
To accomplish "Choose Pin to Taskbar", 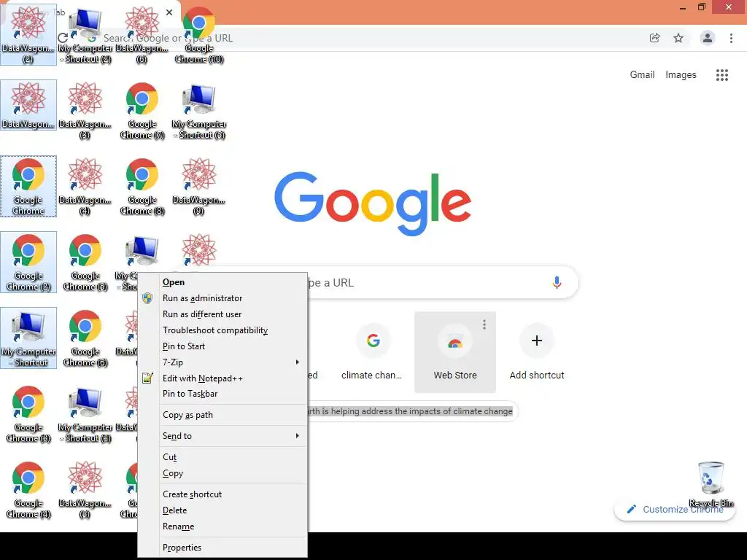I will pyautogui.click(x=233, y=394).
